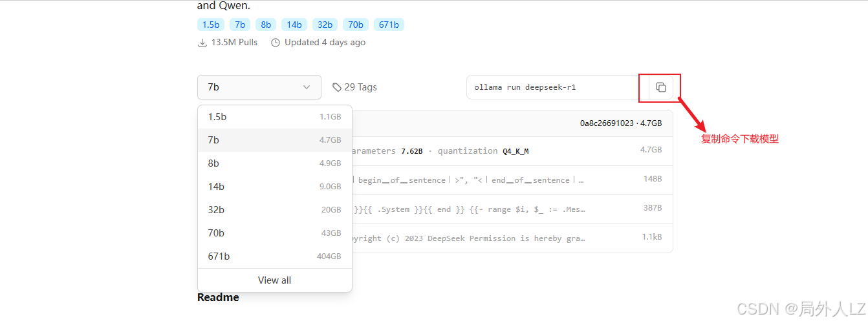Image resolution: width=868 pixels, height=323 pixels.
Task: Click the 13.5M Pulls text
Action: pyautogui.click(x=234, y=43)
